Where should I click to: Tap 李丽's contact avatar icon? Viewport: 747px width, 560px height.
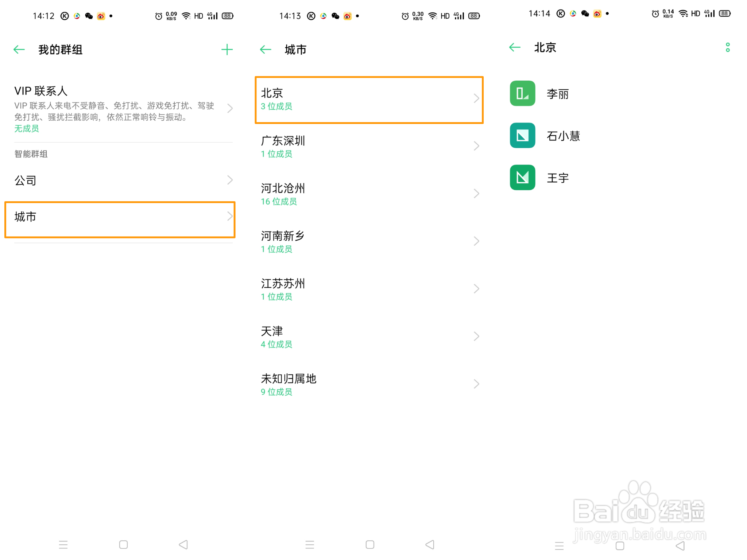(522, 93)
